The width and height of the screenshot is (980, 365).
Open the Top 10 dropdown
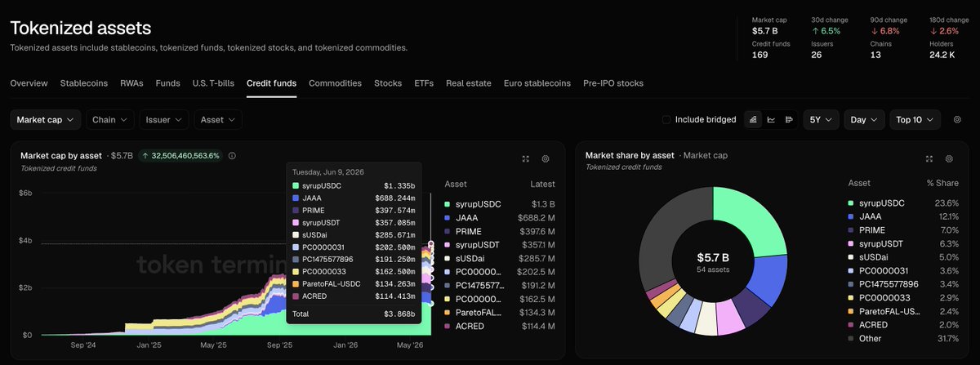tap(915, 119)
